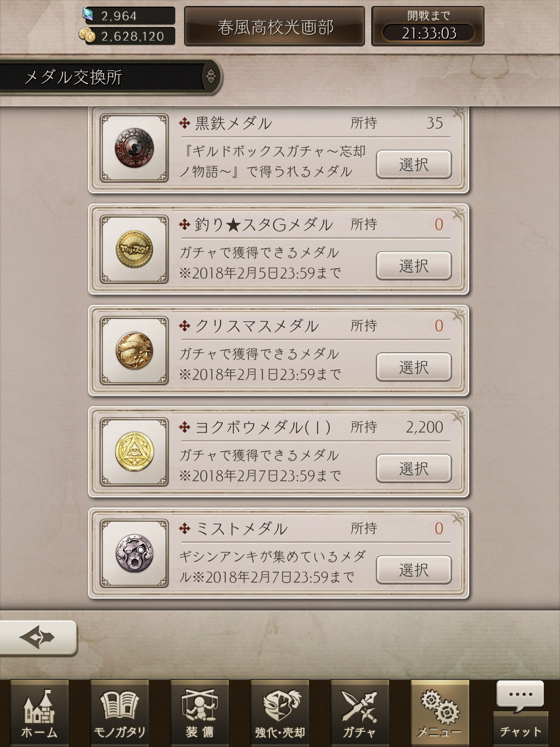Expand the メダル交換所 header ornament
Image resolution: width=560 pixels, height=747 pixels.
tap(211, 77)
